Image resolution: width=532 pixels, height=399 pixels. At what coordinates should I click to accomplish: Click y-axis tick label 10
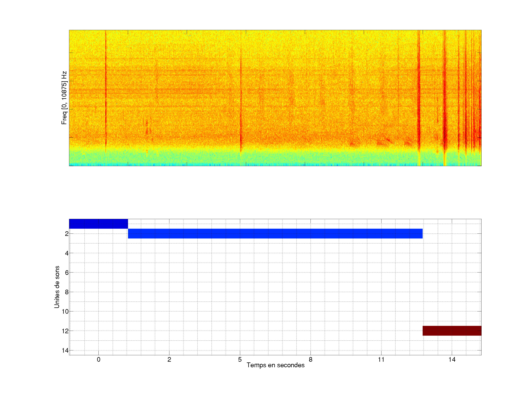[65, 311]
